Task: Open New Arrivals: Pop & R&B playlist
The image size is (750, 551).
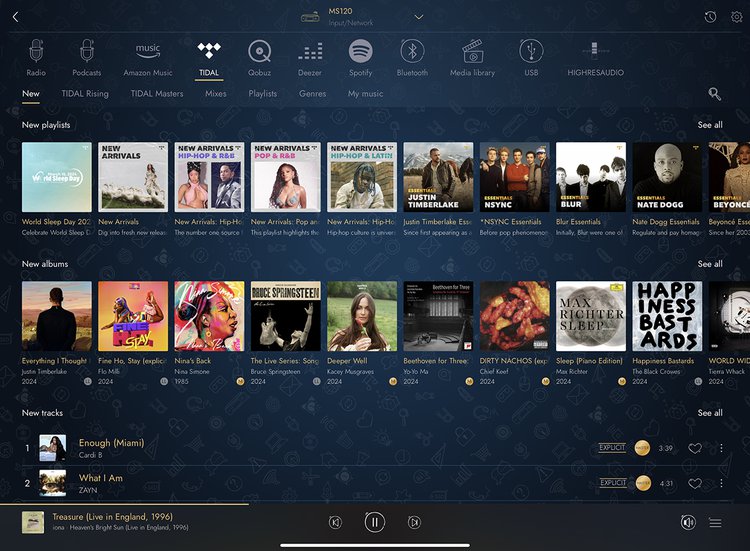Action: point(286,177)
